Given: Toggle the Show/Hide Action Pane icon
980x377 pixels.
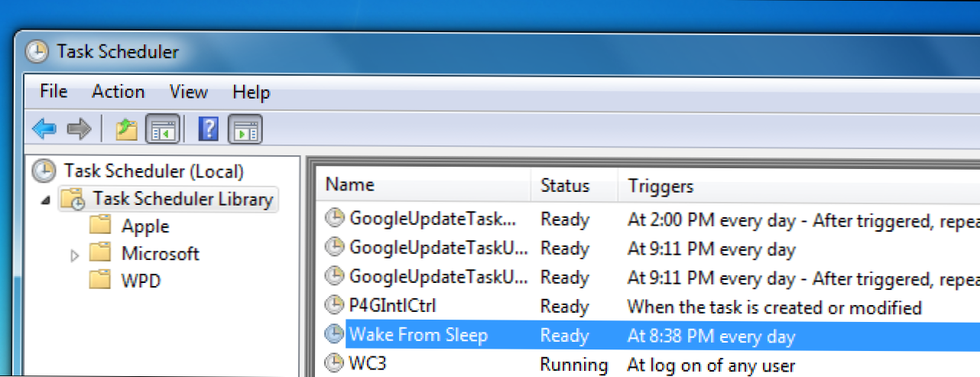Looking at the screenshot, I should coord(245,129).
